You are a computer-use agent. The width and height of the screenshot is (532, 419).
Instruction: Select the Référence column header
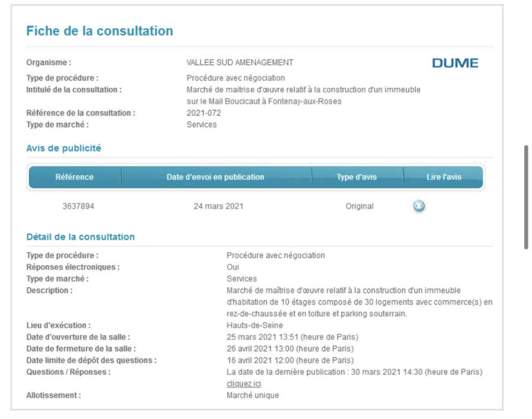click(x=75, y=177)
